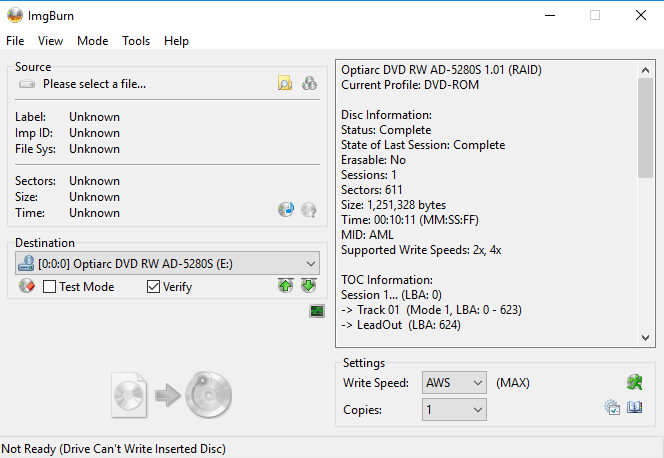The image size is (664, 458).
Task: Click the 'Please select a file...' text
Action: (x=94, y=84)
